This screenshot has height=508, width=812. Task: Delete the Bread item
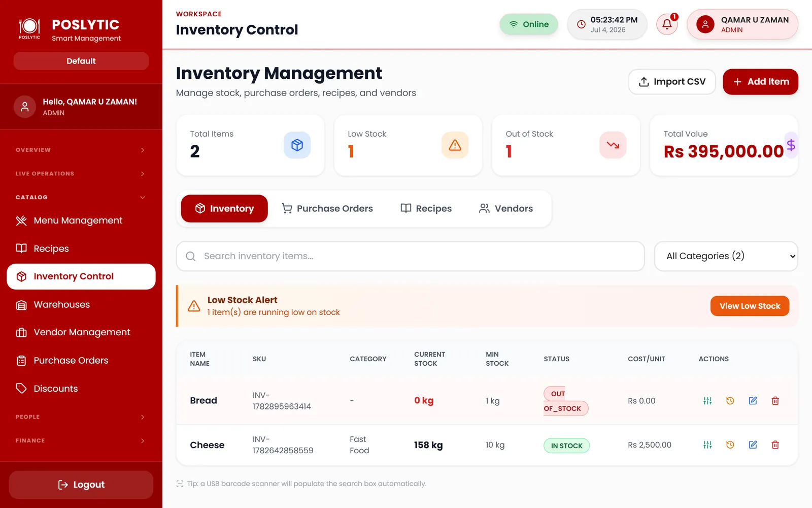click(x=775, y=401)
